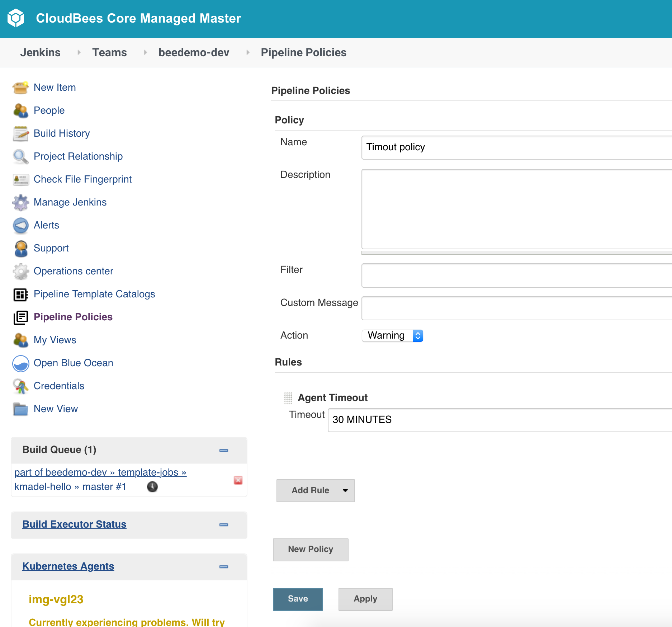
Task: Collapse the Build Queue panel
Action: click(x=224, y=450)
